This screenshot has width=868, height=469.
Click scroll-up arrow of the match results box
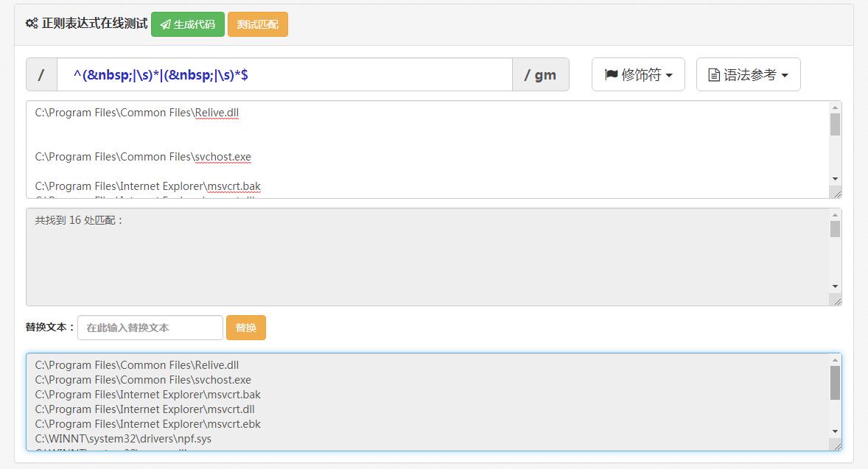tap(835, 215)
